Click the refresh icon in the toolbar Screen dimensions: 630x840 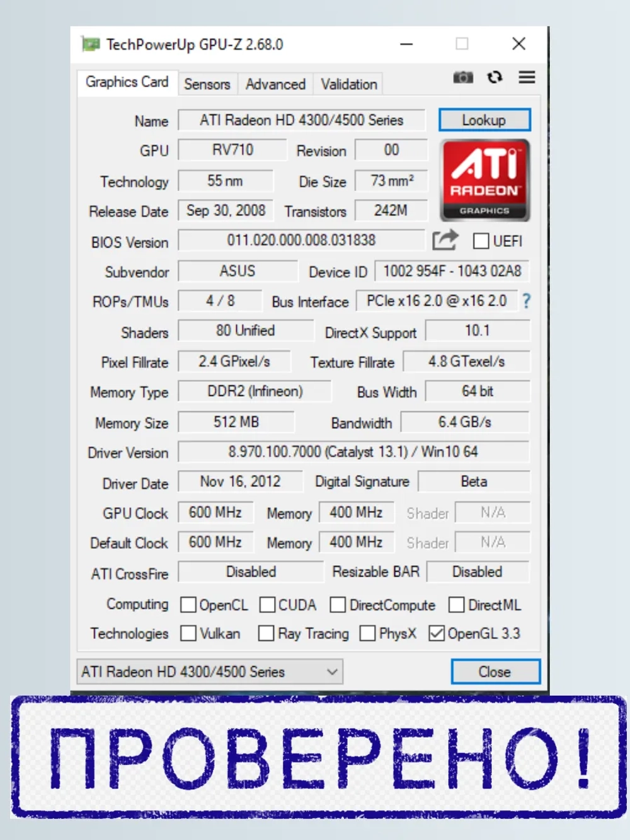point(495,77)
